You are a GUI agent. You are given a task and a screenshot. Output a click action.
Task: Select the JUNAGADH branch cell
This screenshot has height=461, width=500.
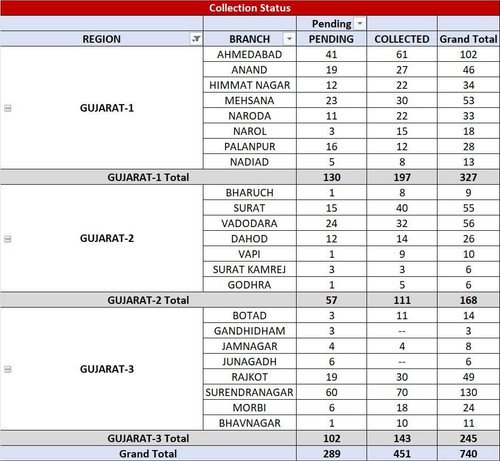[x=250, y=361]
